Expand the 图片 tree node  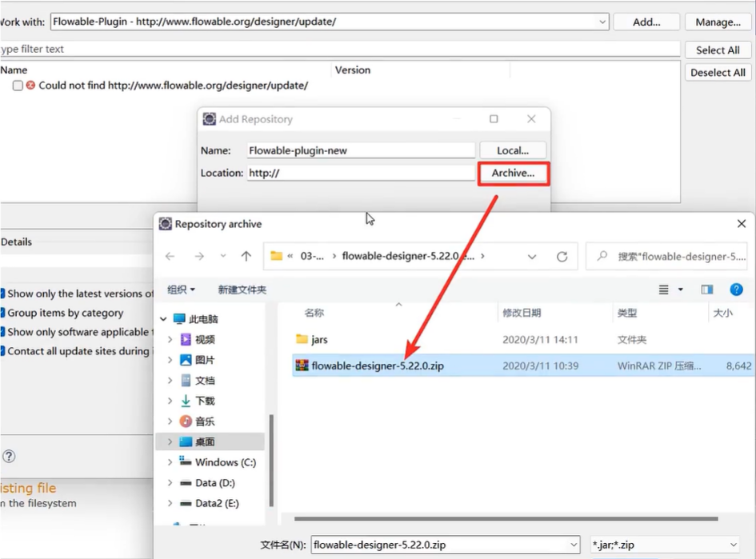tap(170, 360)
